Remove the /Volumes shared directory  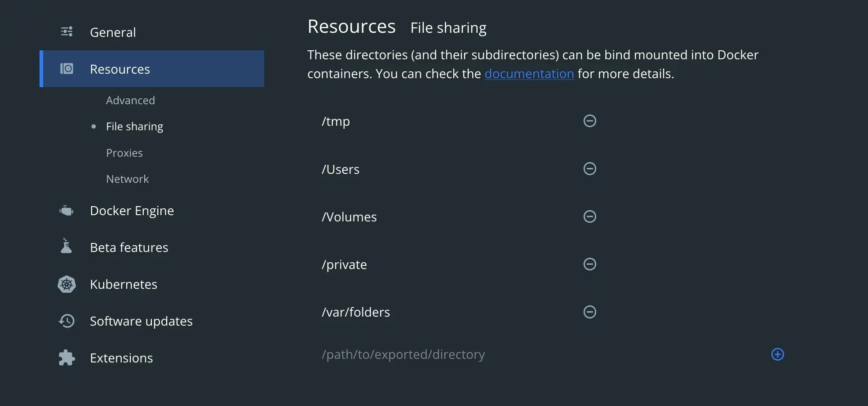589,216
